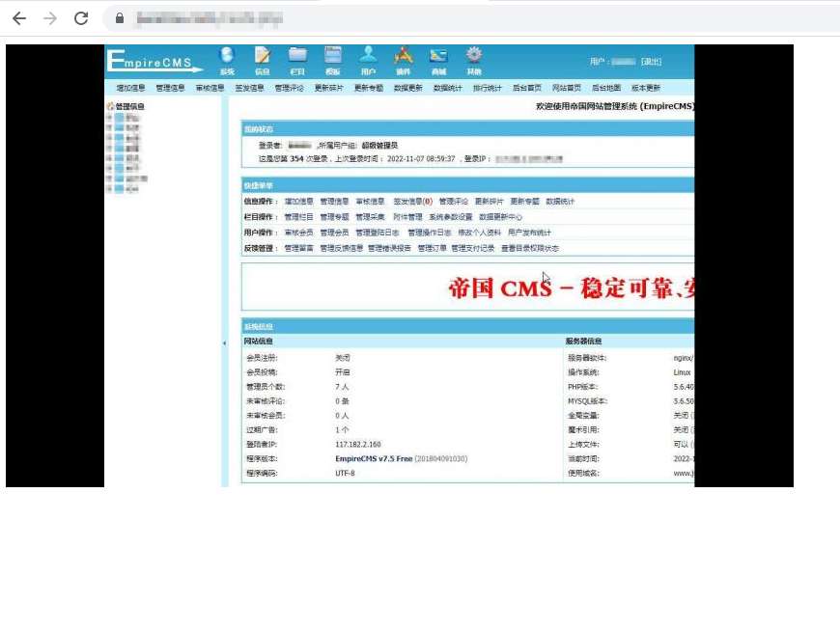
Task: Open the 信息 information icon in header
Action: (x=263, y=61)
